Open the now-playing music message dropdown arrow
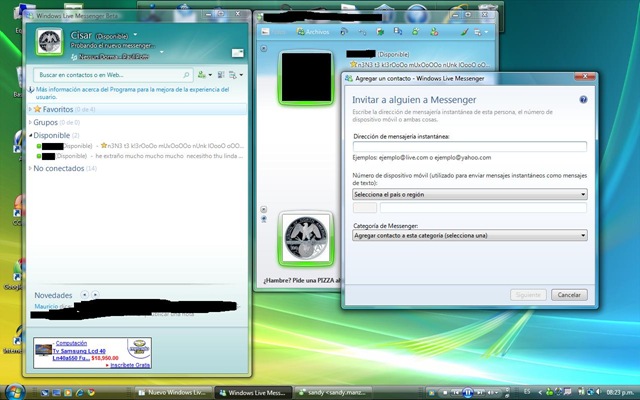The width and height of the screenshot is (640, 400). coord(162,52)
